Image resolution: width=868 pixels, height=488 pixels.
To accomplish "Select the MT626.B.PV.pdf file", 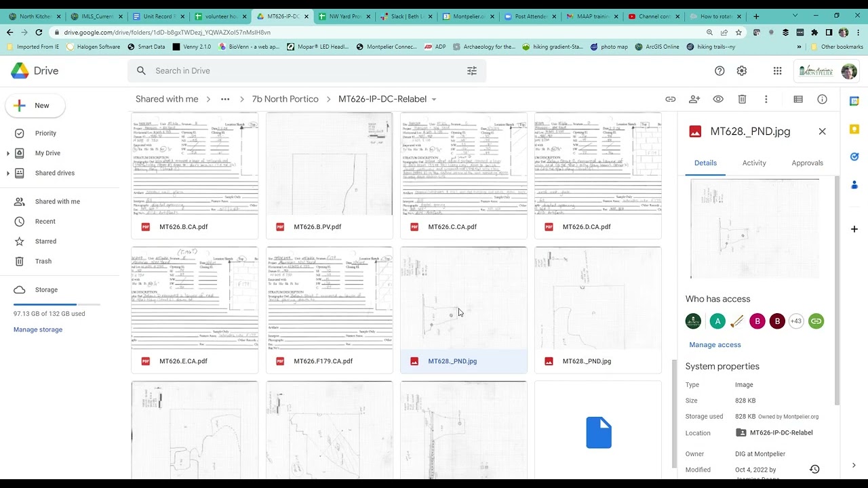I will (x=329, y=176).
